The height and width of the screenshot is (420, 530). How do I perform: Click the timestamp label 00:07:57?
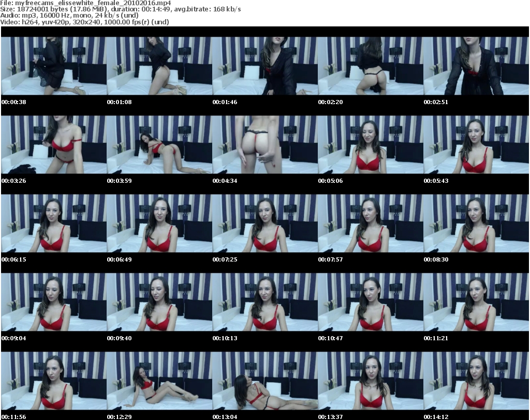pos(330,259)
